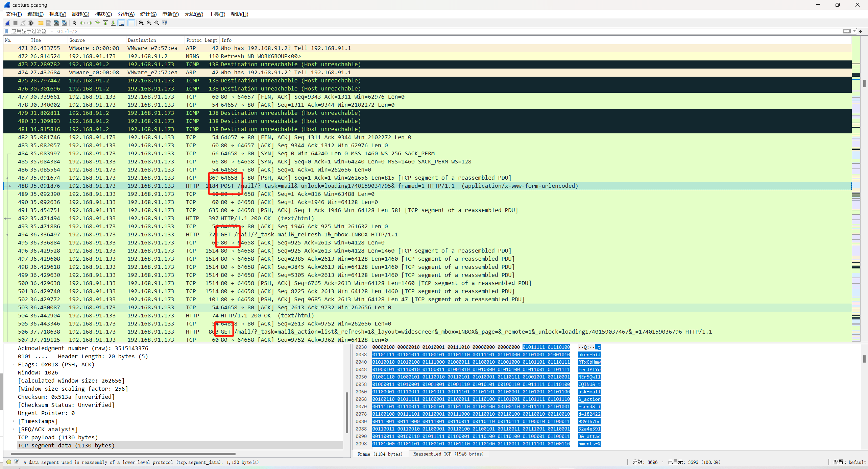Jump to the first packet icon
This screenshot has width=868, height=469.
tap(105, 23)
